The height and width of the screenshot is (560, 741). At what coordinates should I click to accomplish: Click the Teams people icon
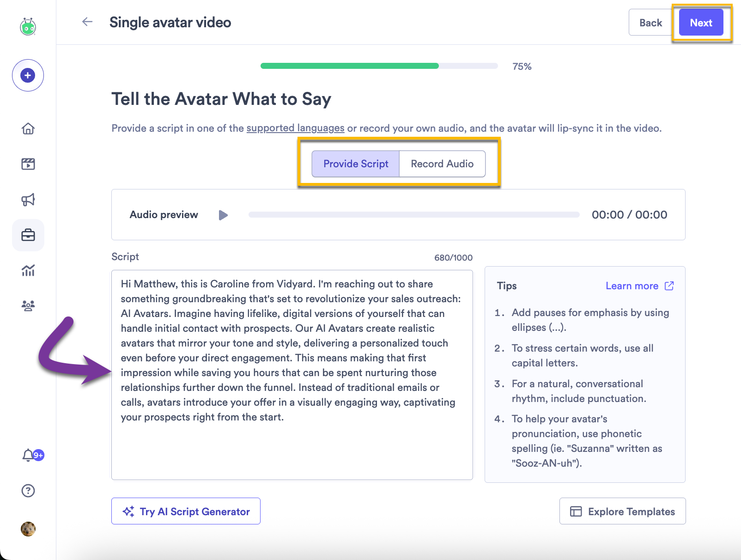click(x=28, y=305)
